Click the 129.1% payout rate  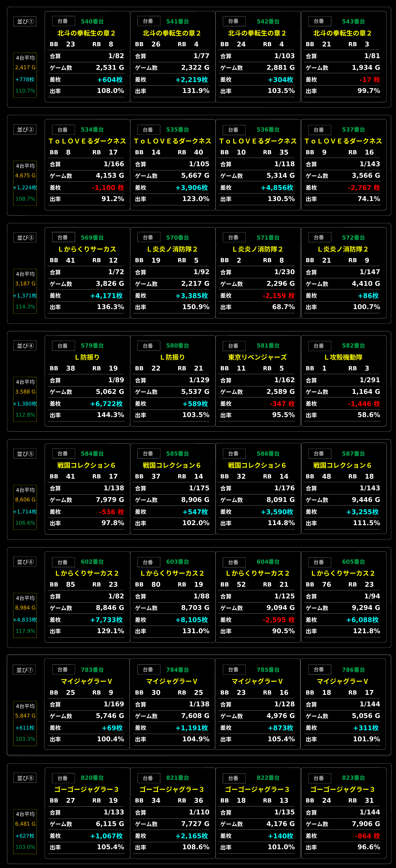110,631
